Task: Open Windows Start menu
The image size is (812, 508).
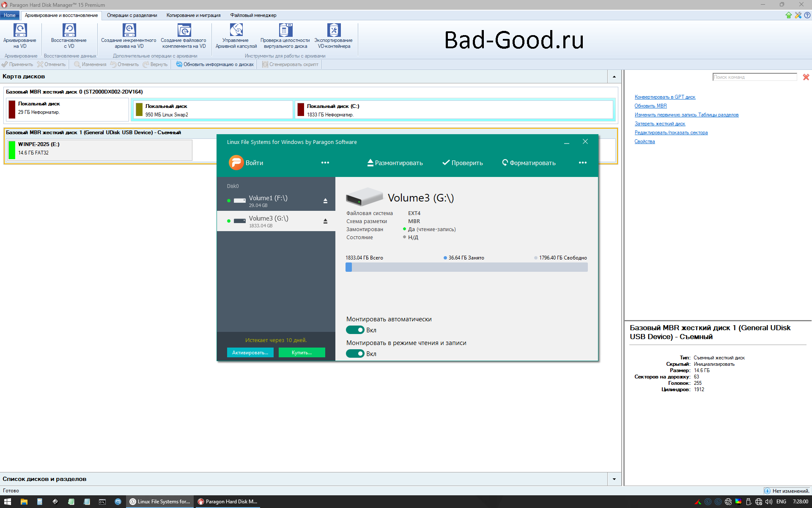Action: point(8,502)
